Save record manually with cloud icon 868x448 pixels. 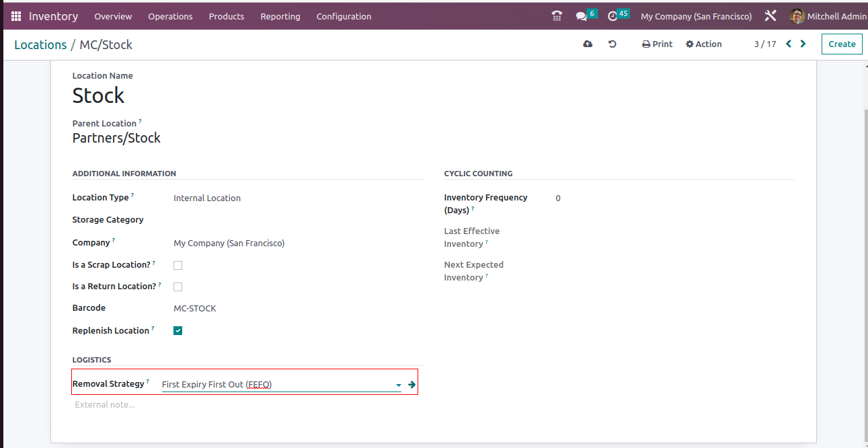[x=588, y=44]
